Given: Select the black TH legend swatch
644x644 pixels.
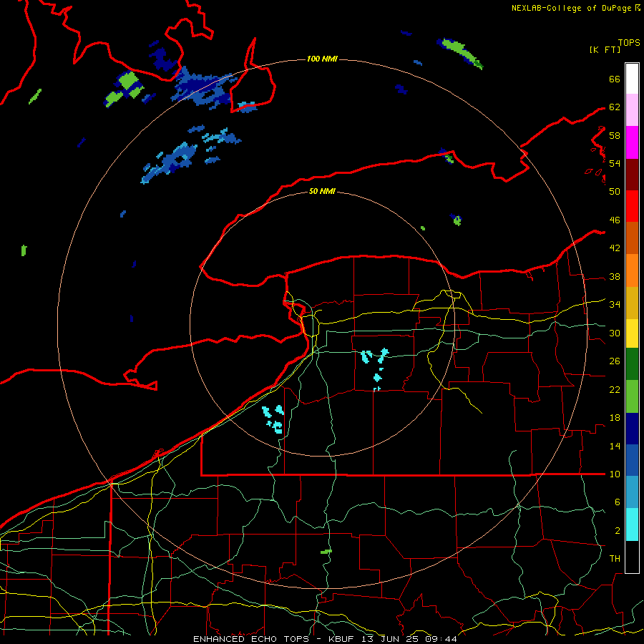Looking at the screenshot, I should point(632,557).
